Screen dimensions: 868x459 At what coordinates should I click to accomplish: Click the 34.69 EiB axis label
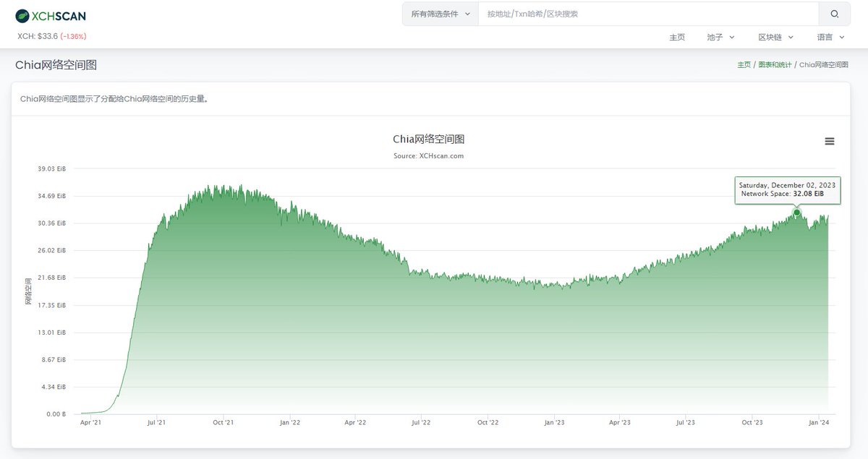[51, 196]
